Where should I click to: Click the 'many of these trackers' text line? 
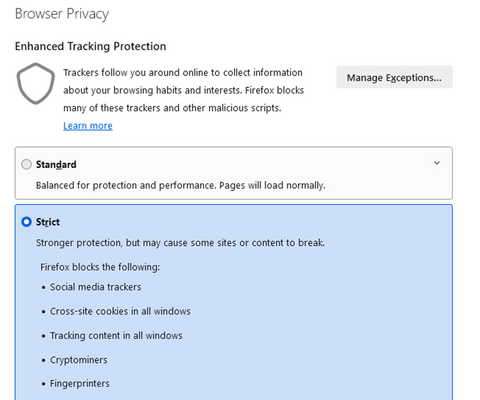172,108
